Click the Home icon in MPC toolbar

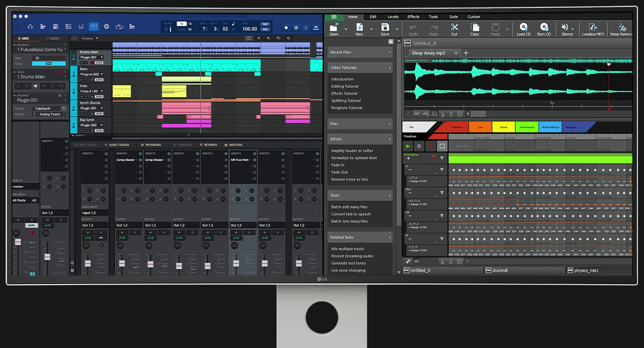tap(30, 27)
